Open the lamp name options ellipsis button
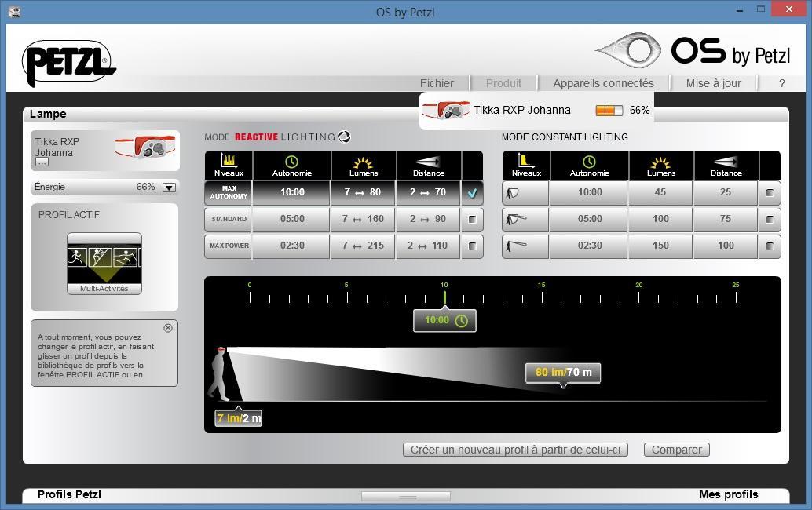This screenshot has height=510, width=812. [x=42, y=162]
